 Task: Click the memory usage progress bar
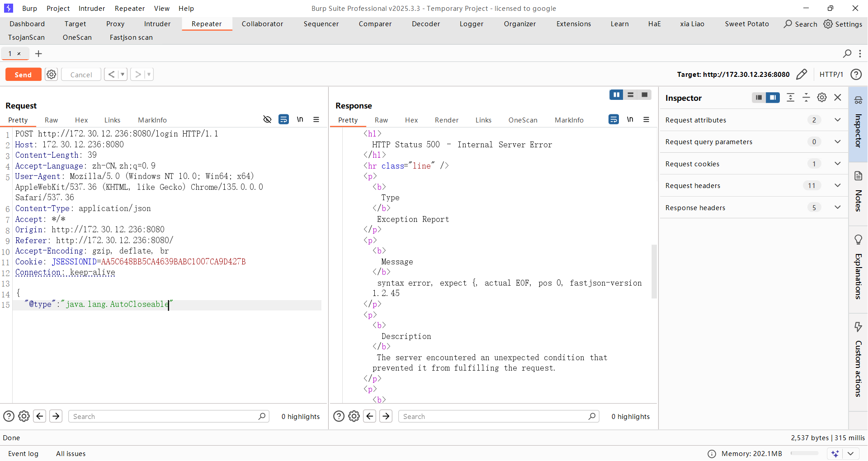(x=804, y=453)
